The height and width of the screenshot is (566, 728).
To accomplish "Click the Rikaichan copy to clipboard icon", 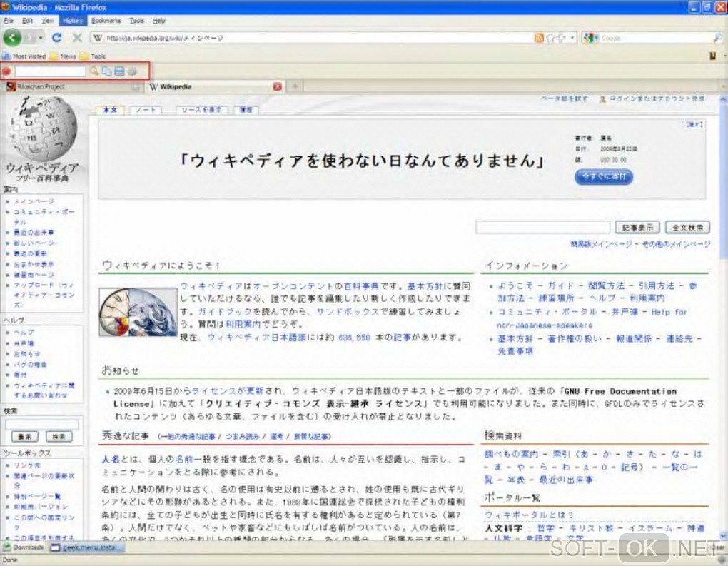I will (x=107, y=71).
